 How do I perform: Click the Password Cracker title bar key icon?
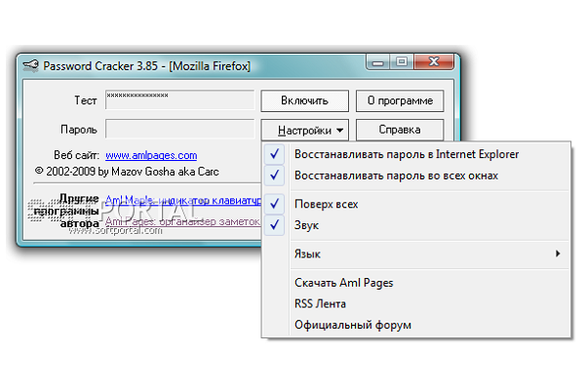coord(30,65)
